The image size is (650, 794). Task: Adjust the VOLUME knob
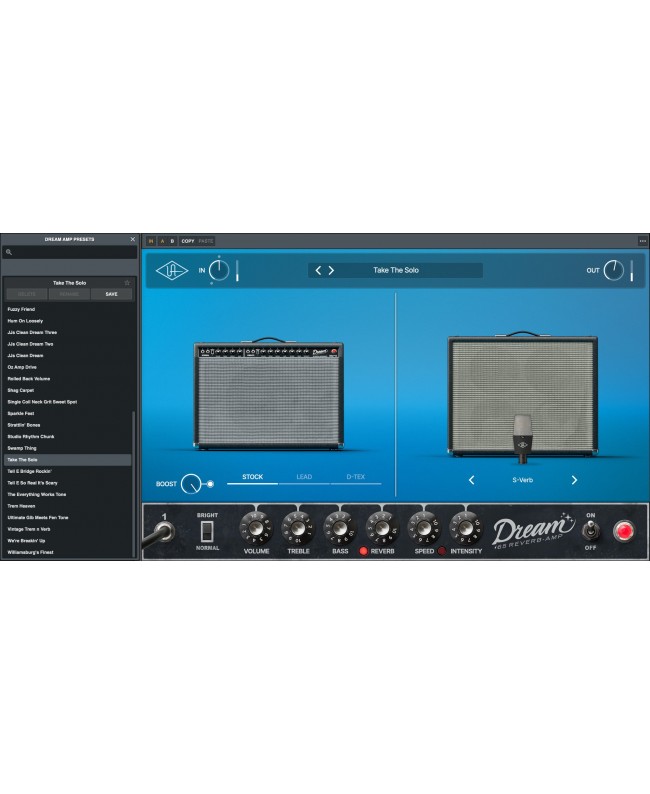[256, 528]
